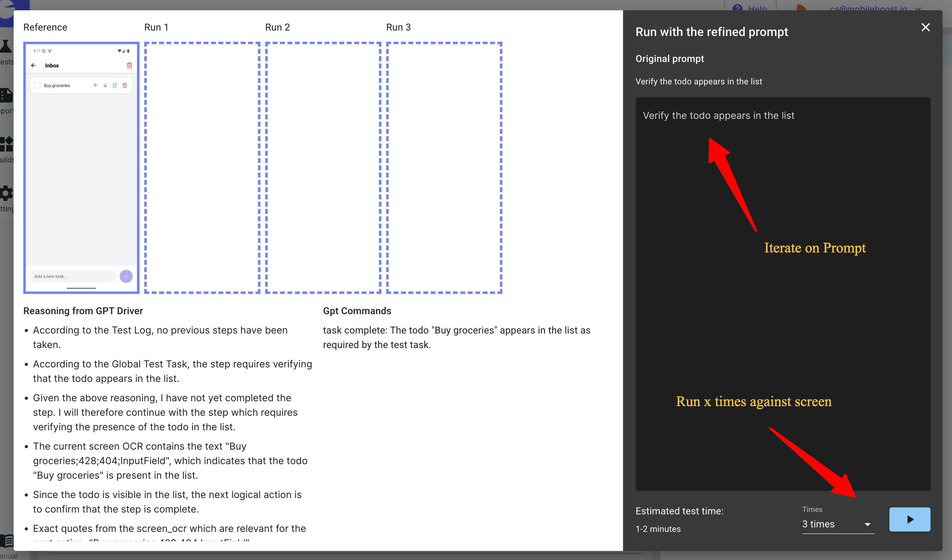Click move-down arrow on Buy groceries

click(x=105, y=85)
